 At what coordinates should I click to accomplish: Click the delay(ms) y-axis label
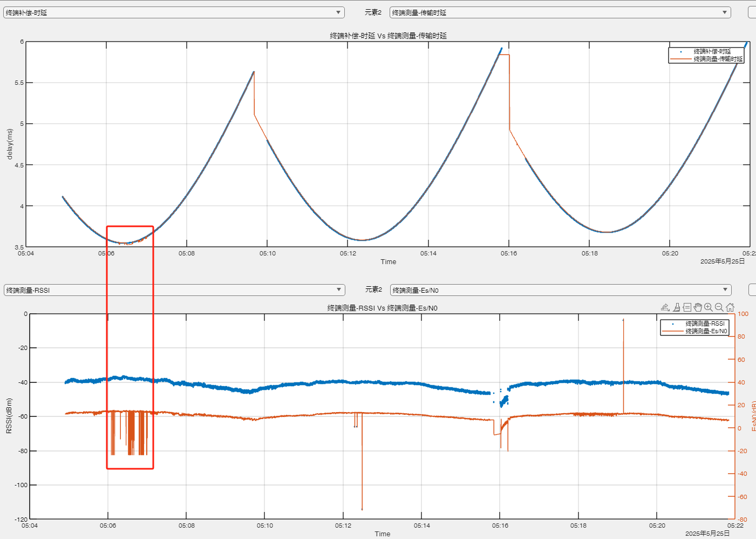click(x=9, y=144)
